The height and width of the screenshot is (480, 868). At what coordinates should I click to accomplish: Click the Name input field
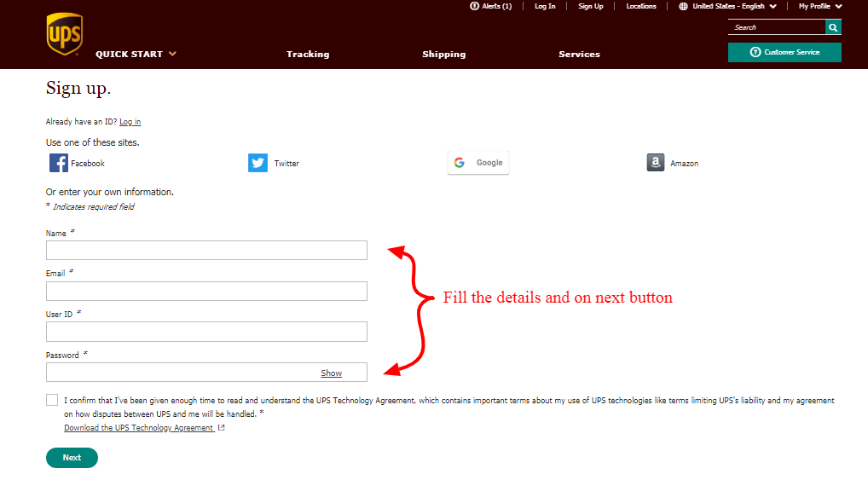[206, 251]
